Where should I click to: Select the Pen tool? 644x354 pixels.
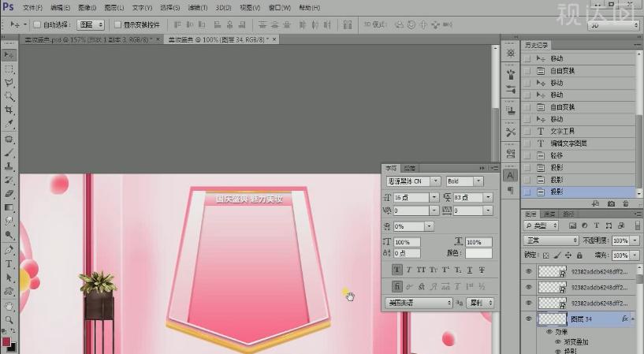point(9,250)
